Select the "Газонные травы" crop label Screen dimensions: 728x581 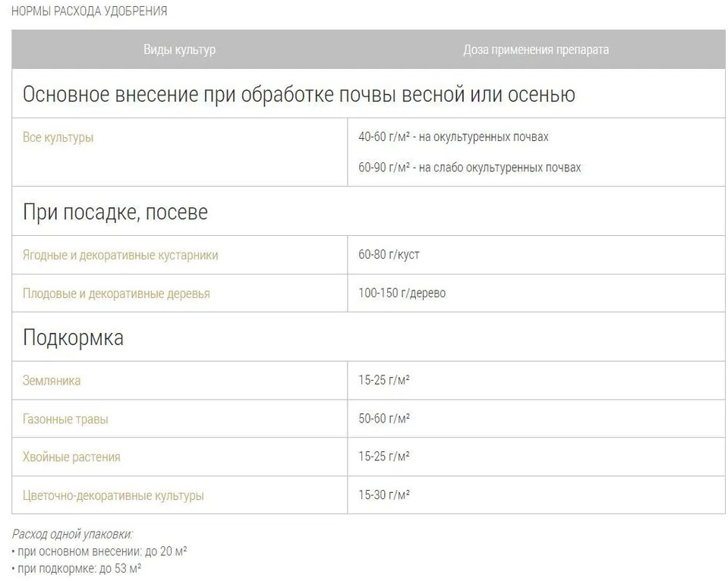[65, 419]
